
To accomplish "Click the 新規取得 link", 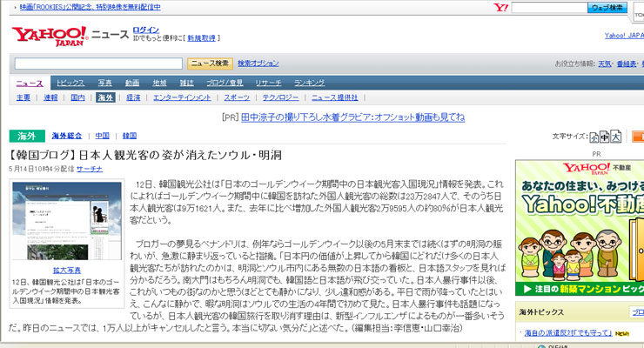I will (x=201, y=37).
